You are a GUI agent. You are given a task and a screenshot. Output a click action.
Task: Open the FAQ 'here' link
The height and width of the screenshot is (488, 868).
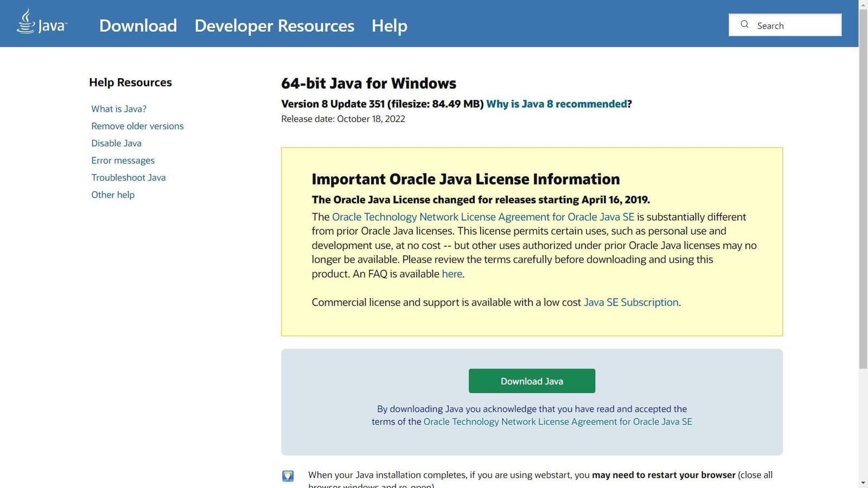tap(451, 274)
